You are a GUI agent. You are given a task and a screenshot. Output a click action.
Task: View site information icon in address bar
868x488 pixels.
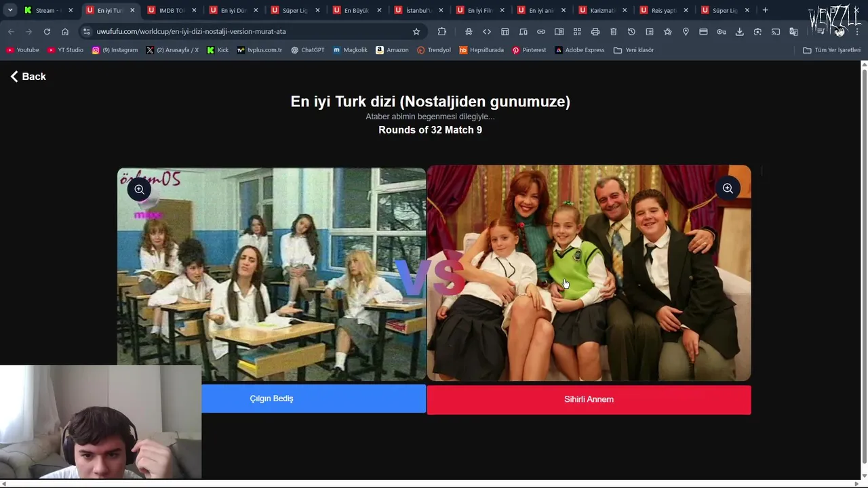tap(86, 31)
